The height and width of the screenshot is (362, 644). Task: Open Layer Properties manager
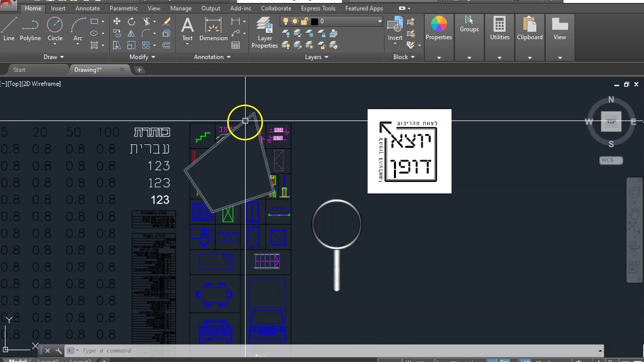coord(265,33)
